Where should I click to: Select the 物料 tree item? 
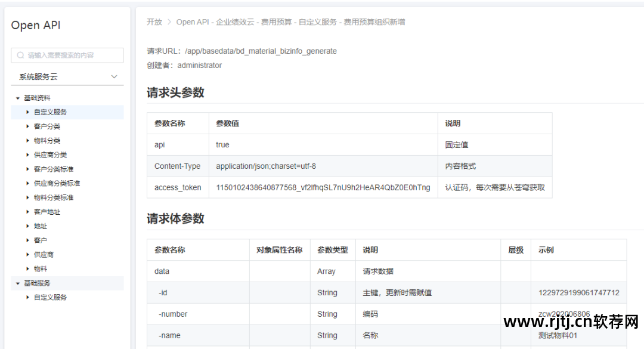(41, 269)
